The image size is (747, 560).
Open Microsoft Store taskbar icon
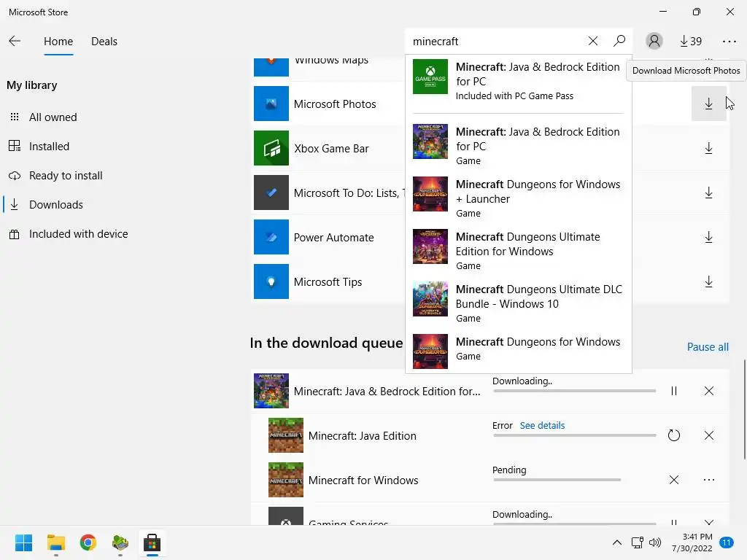(152, 542)
